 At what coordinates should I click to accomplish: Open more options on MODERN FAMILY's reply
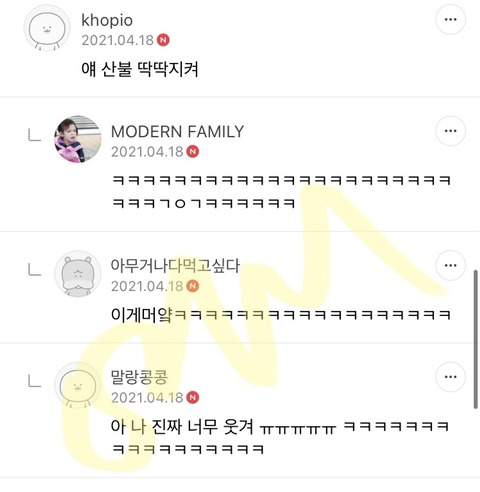point(450,131)
